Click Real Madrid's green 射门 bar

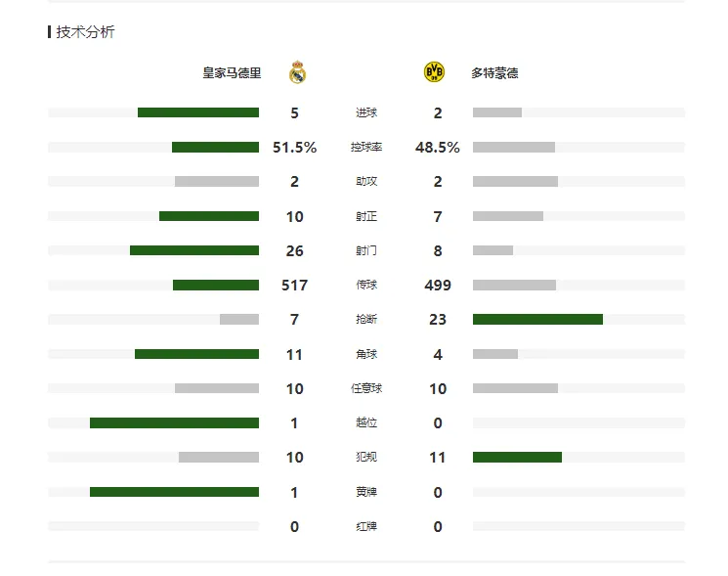coord(194,250)
